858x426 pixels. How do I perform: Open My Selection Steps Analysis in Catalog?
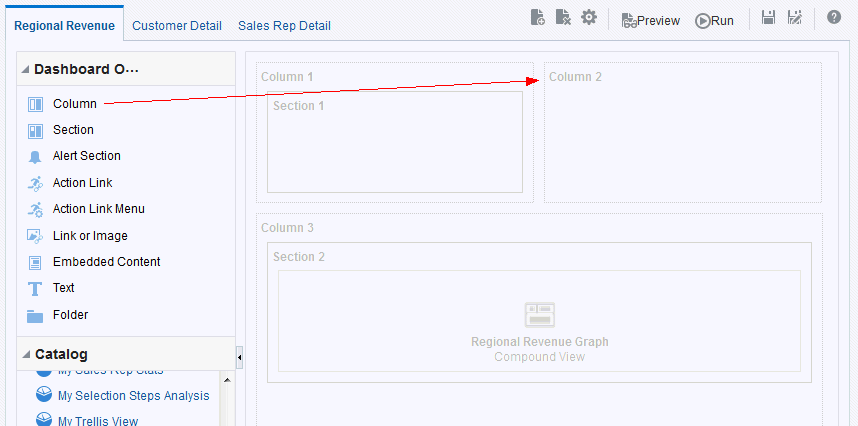pos(133,396)
